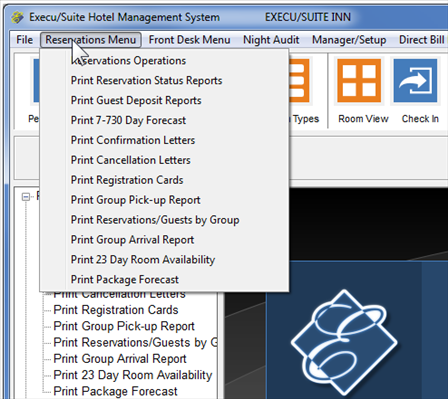Open the Room View icon
448x399 pixels.
(x=359, y=81)
